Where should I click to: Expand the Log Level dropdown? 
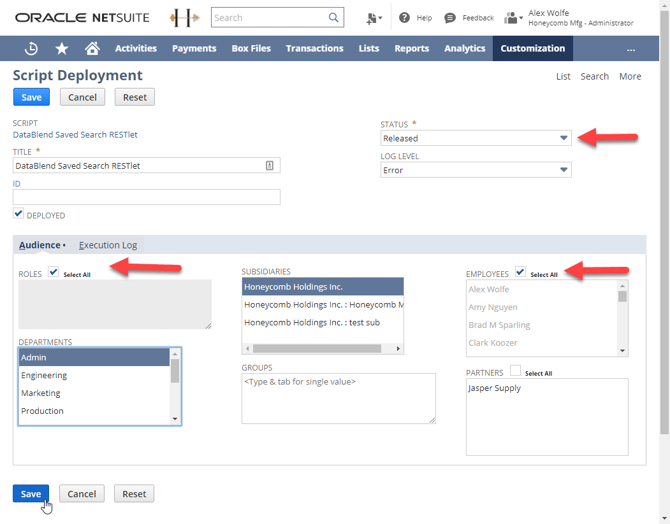tap(563, 170)
